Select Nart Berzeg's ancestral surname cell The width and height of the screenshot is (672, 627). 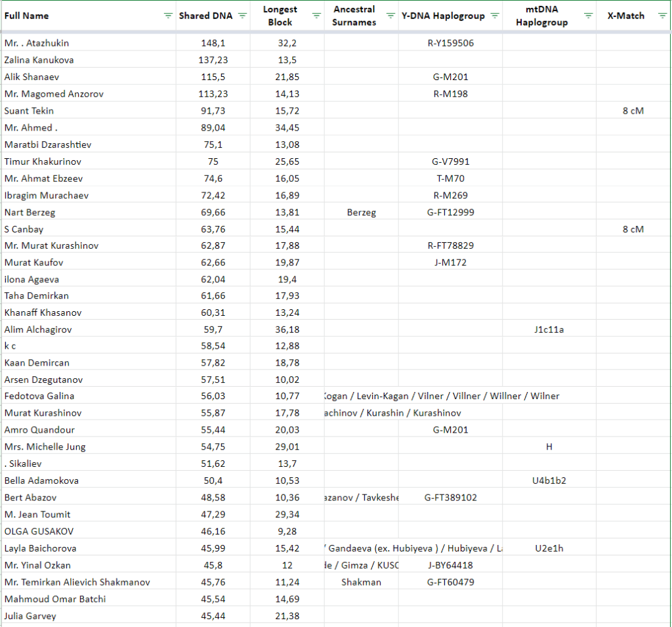pyautogui.click(x=361, y=212)
